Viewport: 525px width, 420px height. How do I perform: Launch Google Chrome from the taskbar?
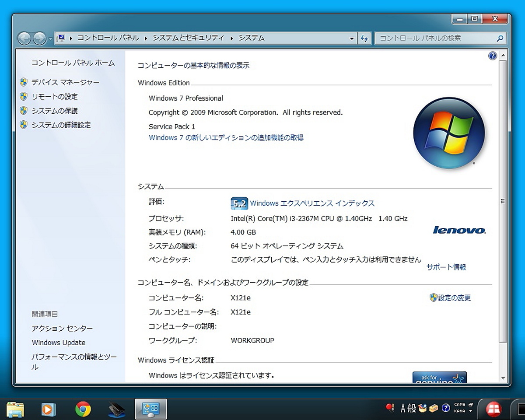pyautogui.click(x=83, y=409)
